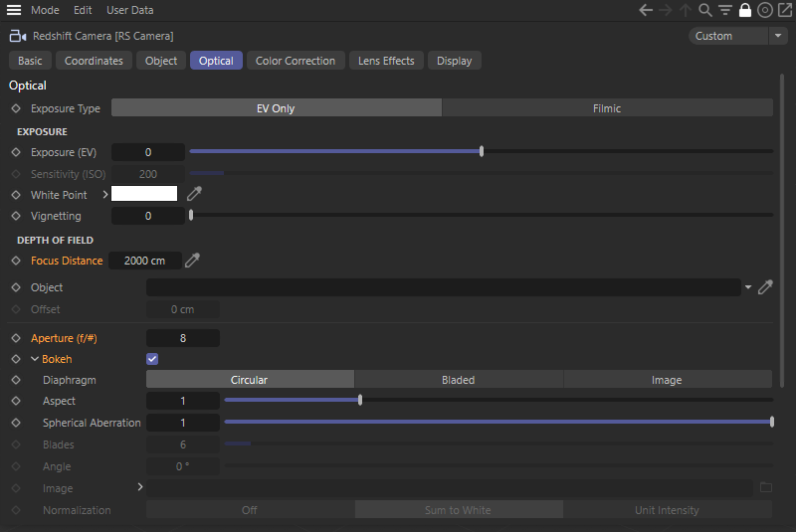Expand the White Point color options
Screen dimensions: 796x532
104,195
